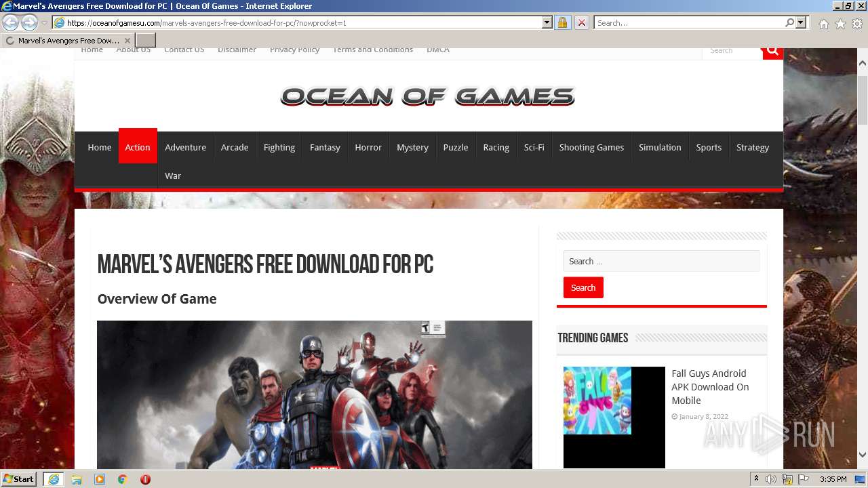Stop page loading with the red X button

tap(581, 22)
